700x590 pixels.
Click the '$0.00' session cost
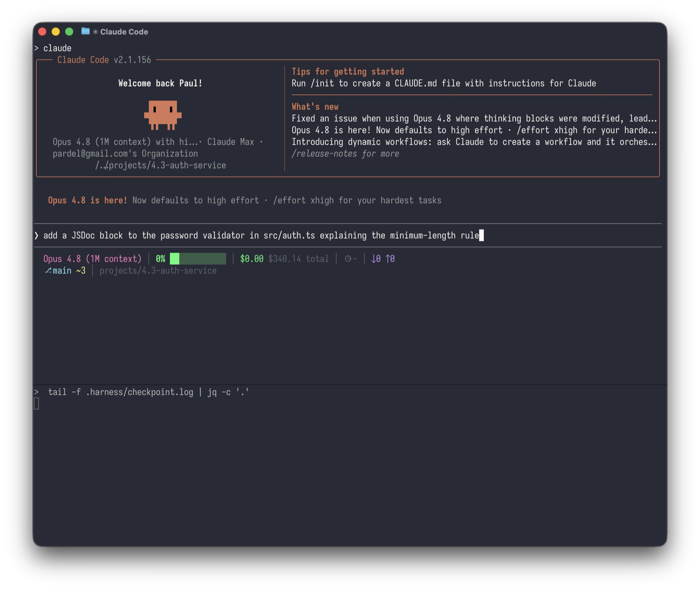click(252, 259)
